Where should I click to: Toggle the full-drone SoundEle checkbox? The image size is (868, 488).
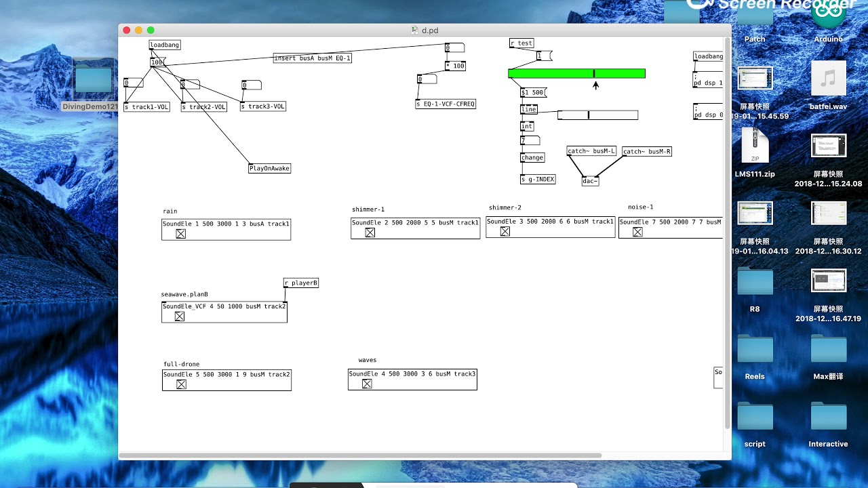point(181,384)
